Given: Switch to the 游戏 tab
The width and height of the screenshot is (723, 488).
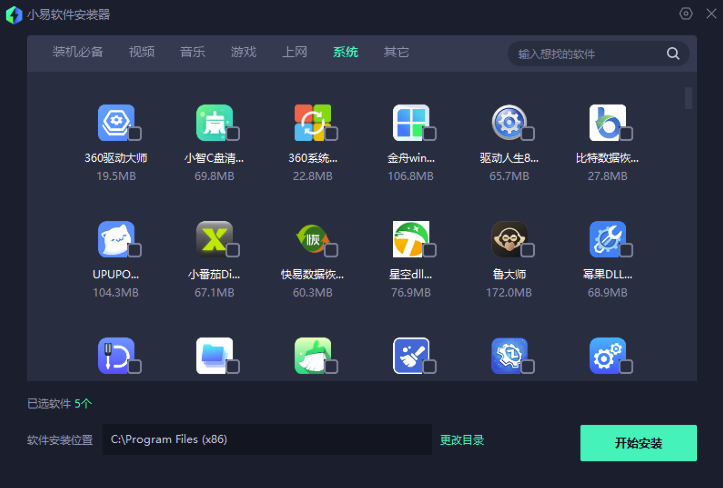Looking at the screenshot, I should tap(243, 52).
